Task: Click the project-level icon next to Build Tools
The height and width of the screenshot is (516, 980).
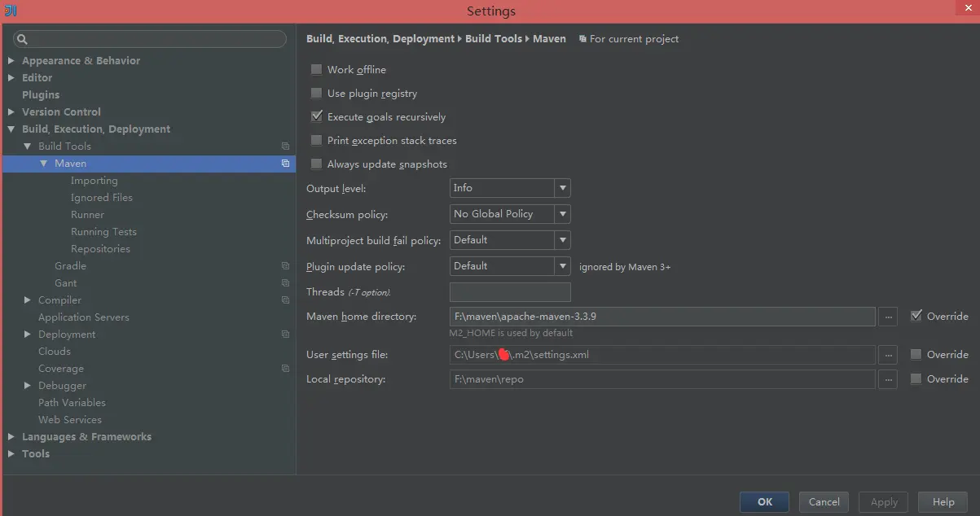Action: click(x=285, y=146)
